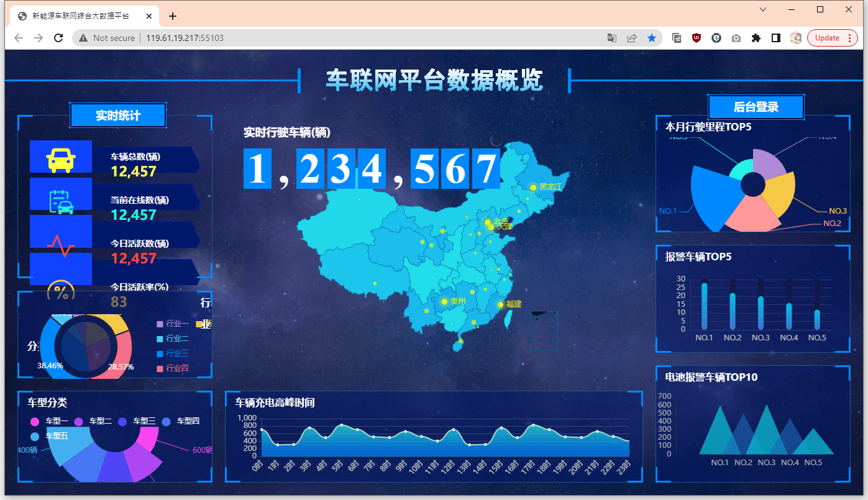Click the 黑龙江 marker on the map
This screenshot has width=868, height=500.
(x=534, y=187)
